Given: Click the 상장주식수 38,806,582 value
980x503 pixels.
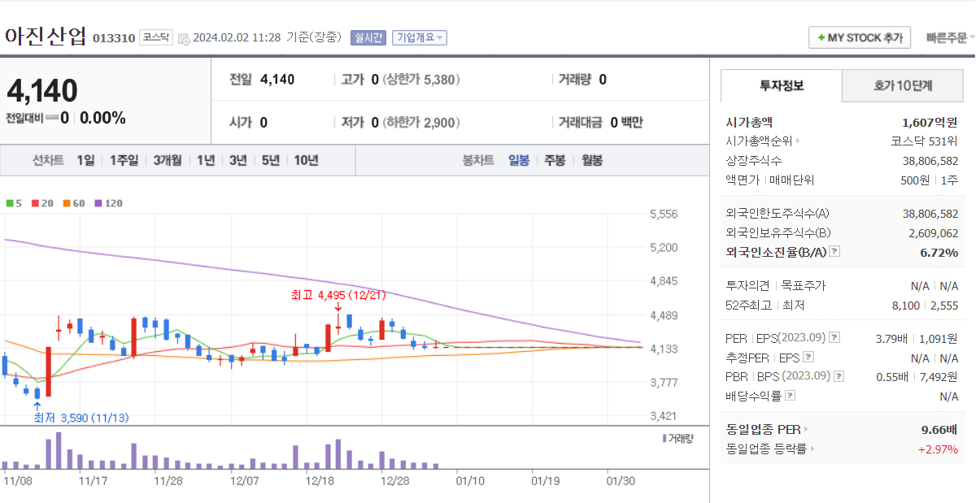Looking at the screenshot, I should pyautogui.click(x=930, y=160).
